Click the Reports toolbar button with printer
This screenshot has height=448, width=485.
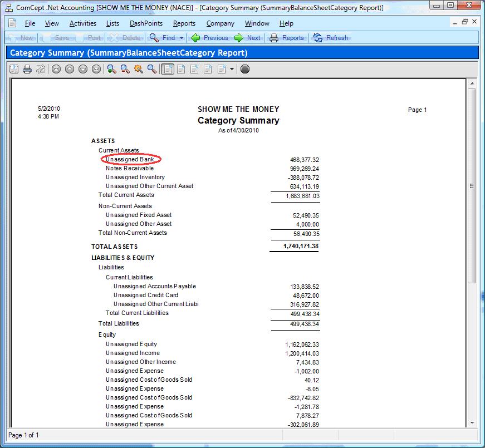(x=287, y=38)
